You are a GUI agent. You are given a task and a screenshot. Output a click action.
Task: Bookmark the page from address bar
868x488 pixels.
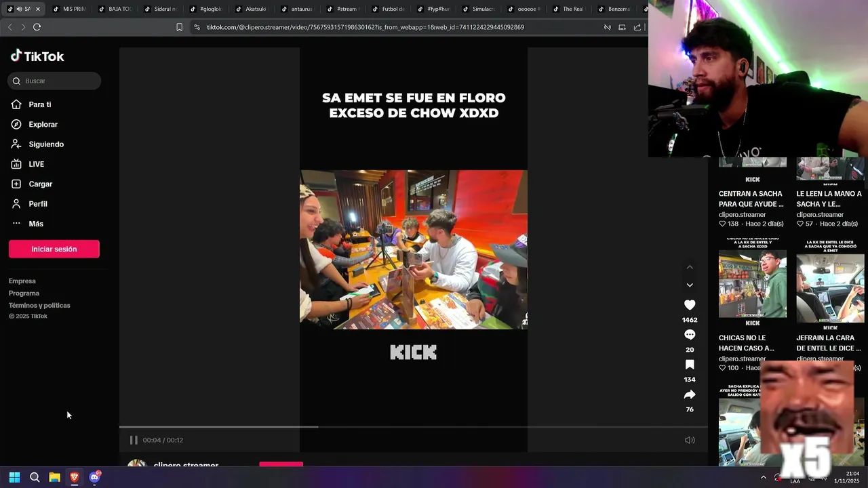[x=179, y=27]
